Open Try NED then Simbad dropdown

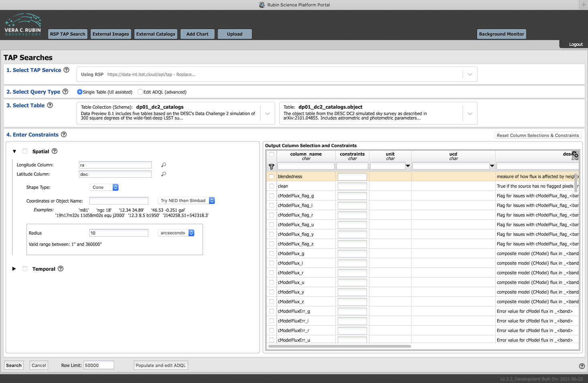pyautogui.click(x=186, y=201)
